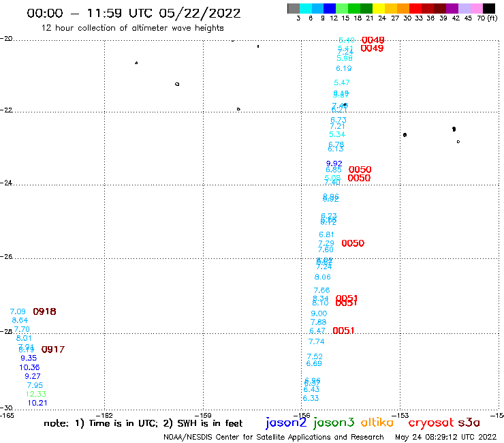Click the '-153' longitude axis label
Image resolution: width=504 pixels, height=443 pixels.
[400, 416]
